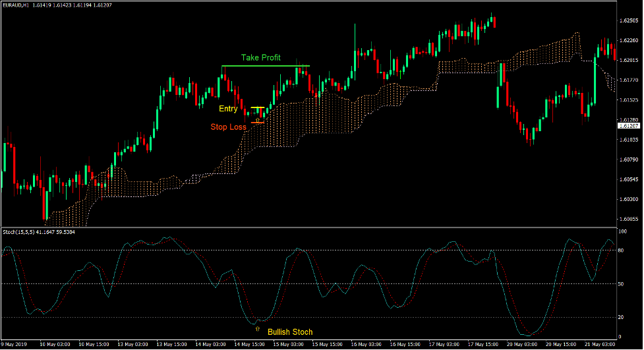Click the yellow Entry price line
644x350 pixels.
click(258, 107)
